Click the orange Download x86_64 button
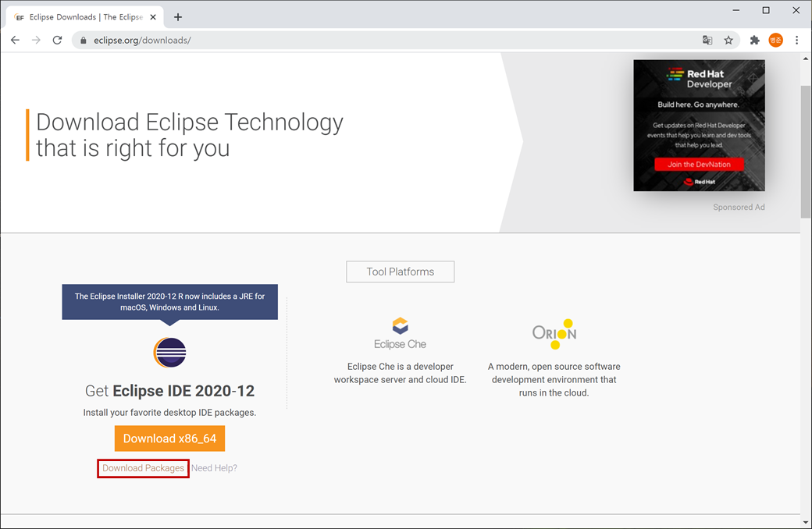The image size is (812, 529). 170,438
